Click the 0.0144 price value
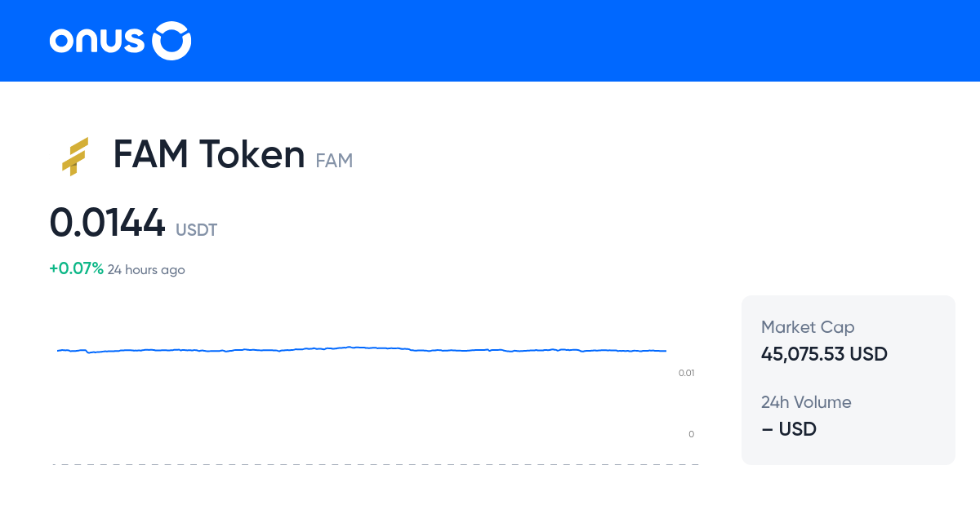Image resolution: width=980 pixels, height=514 pixels. [x=107, y=223]
